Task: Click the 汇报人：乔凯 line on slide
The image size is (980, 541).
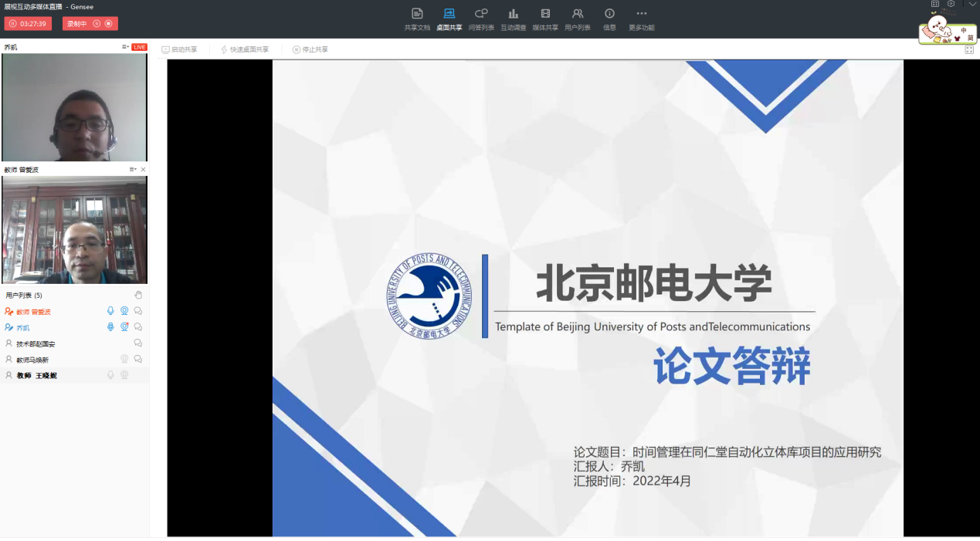Action: 609,466
